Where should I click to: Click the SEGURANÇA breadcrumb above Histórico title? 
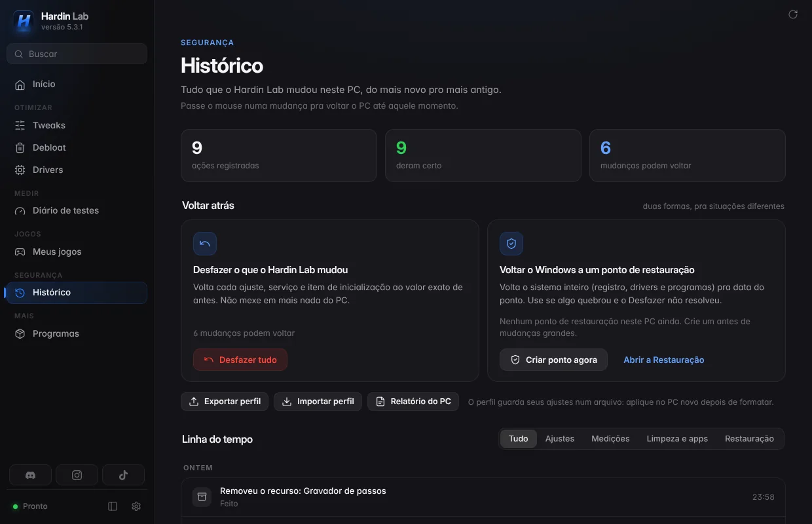coord(208,43)
